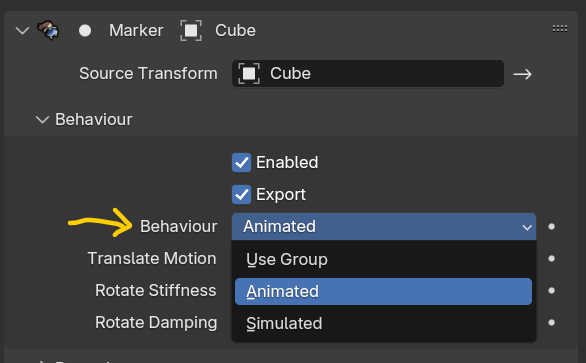586x363 pixels.
Task: Collapse the Behaviour subpanel
Action: coord(42,120)
